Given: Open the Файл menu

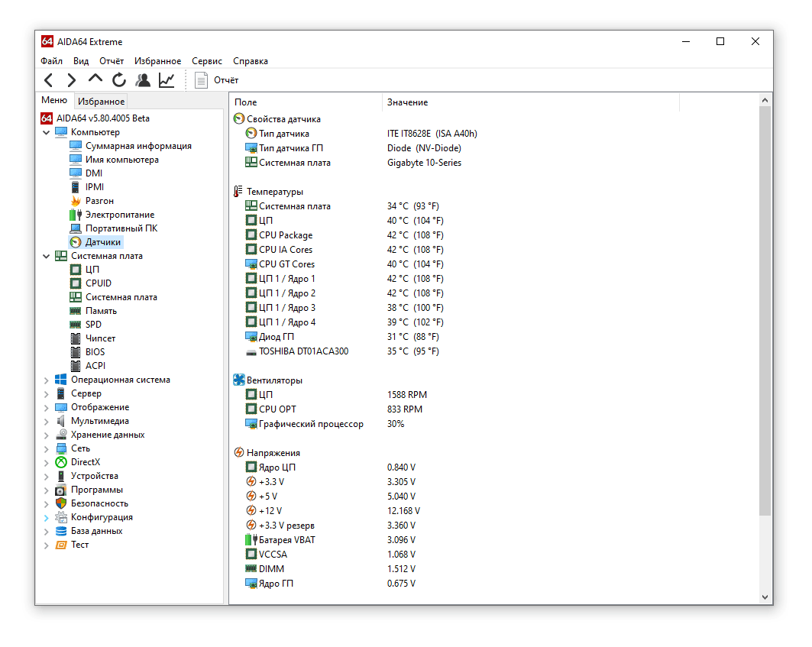Looking at the screenshot, I should [x=52, y=61].
